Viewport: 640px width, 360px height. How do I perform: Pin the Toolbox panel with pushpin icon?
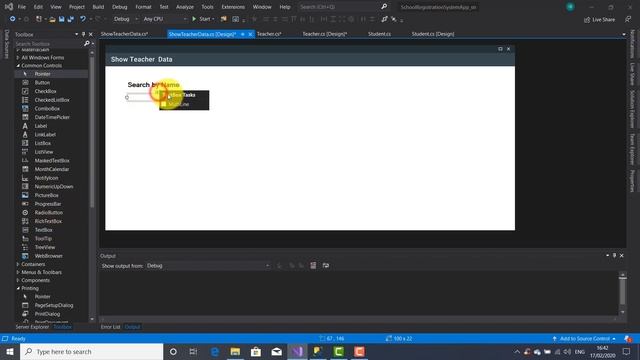point(83,35)
